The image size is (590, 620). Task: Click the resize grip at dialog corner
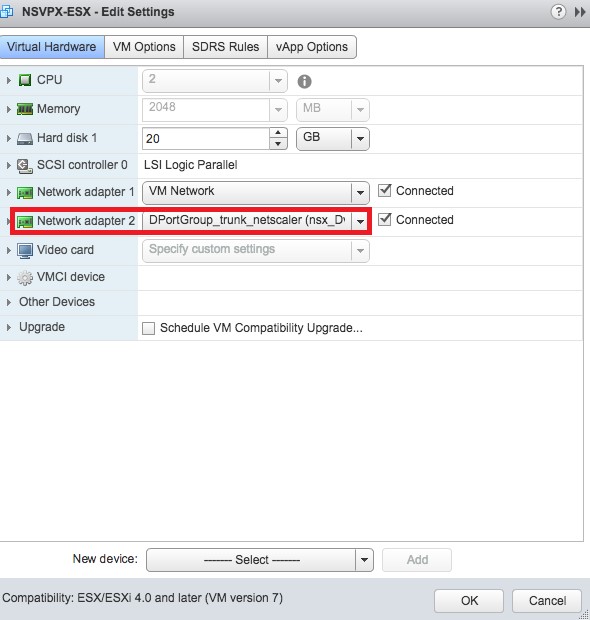pos(584,614)
